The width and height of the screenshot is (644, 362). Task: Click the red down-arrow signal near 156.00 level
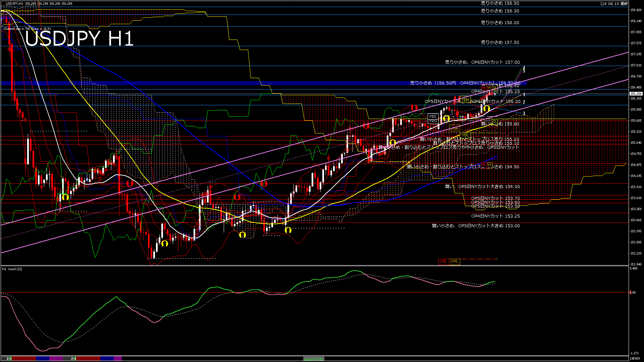(414, 107)
